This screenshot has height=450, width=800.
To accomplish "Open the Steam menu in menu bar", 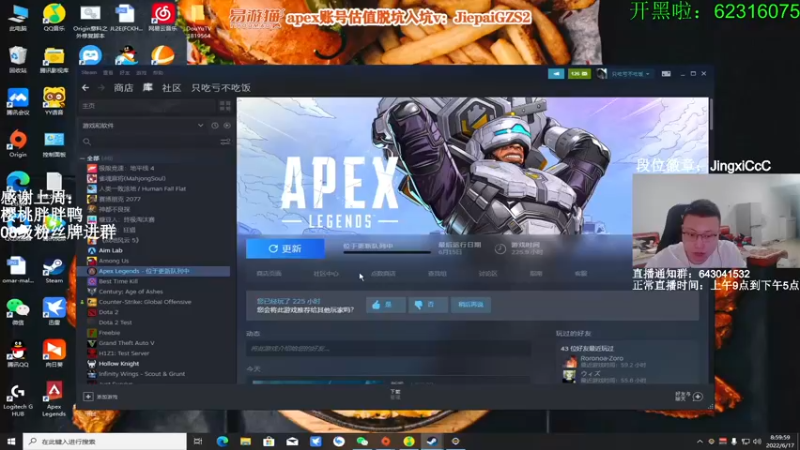I will [x=89, y=73].
